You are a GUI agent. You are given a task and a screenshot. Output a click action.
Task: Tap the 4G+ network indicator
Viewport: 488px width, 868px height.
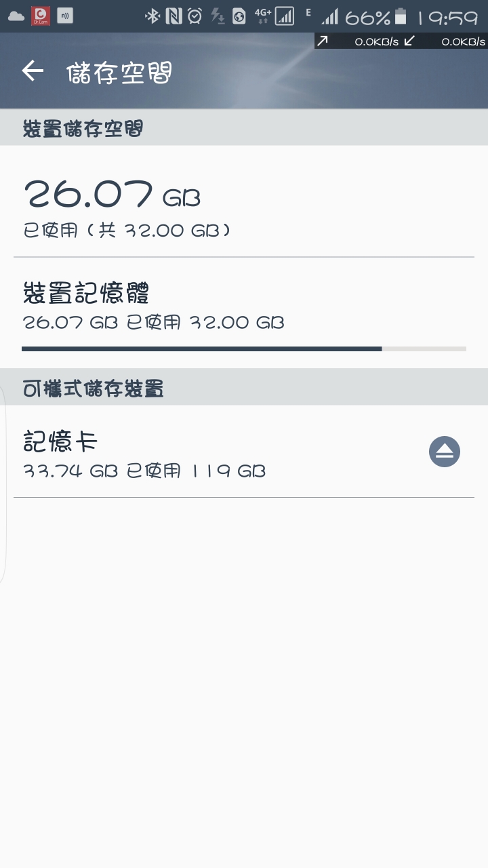point(263,16)
